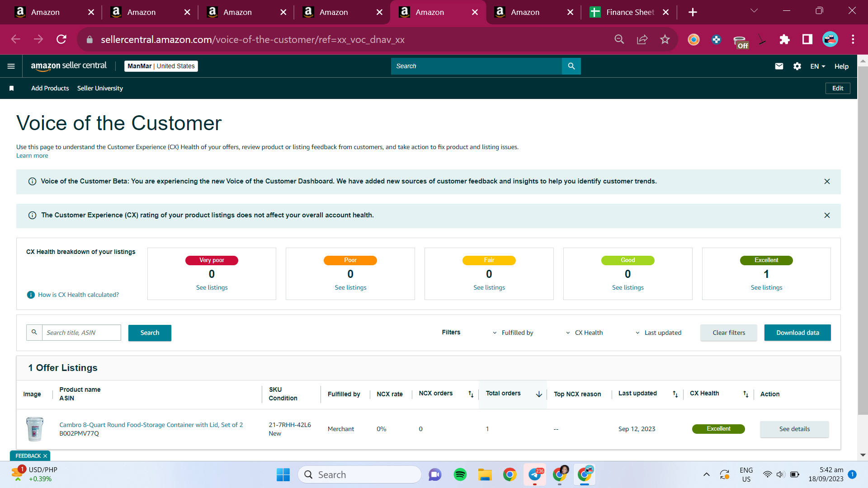
Task: Click the Clear filters button
Action: click(x=729, y=333)
